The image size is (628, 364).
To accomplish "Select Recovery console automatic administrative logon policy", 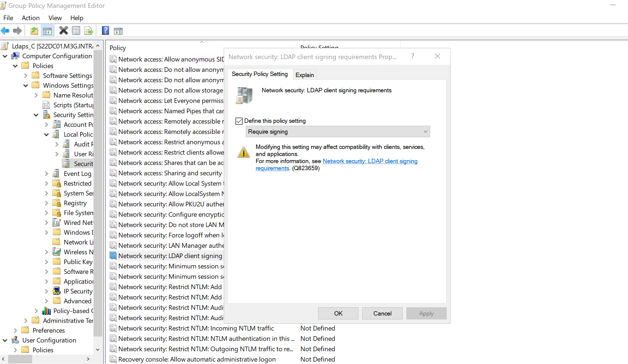I will [197, 359].
